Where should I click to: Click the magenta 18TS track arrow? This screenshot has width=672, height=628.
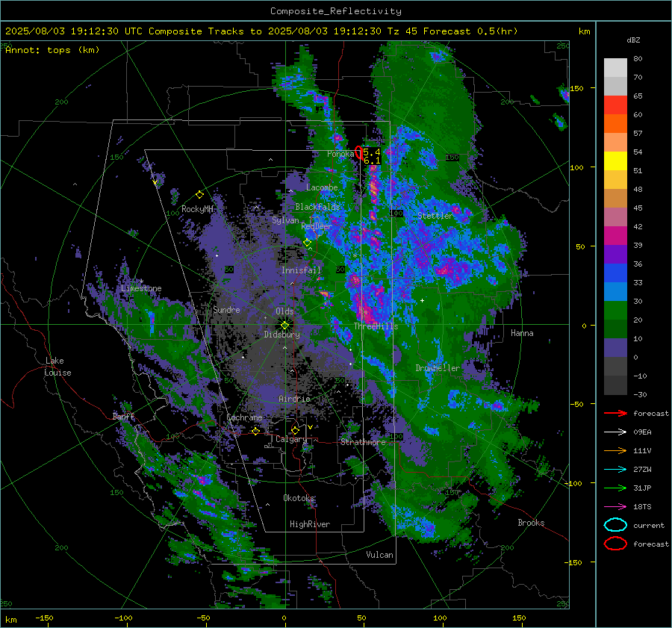point(615,507)
